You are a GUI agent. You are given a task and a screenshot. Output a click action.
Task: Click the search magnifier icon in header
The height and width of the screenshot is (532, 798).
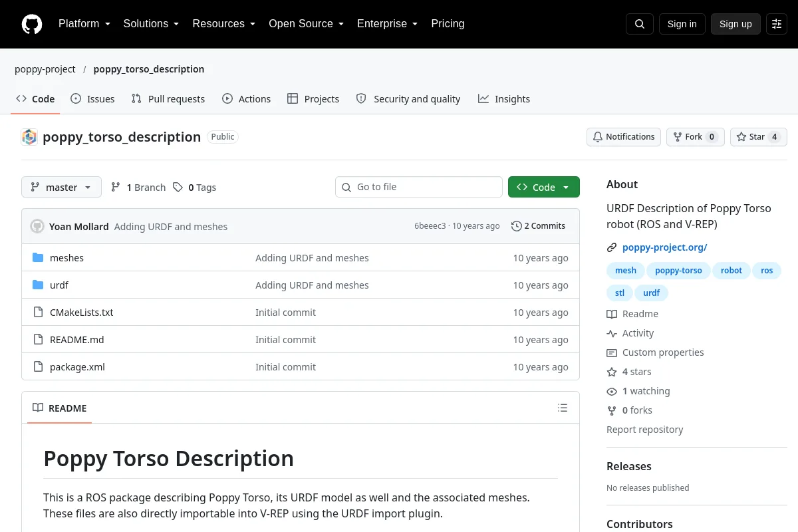(x=640, y=24)
